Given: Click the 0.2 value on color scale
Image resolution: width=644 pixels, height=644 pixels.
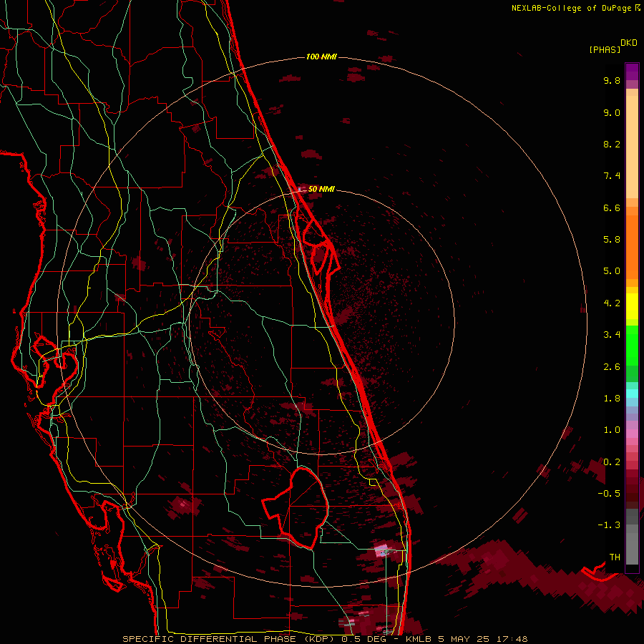Looking at the screenshot, I should [612, 462].
